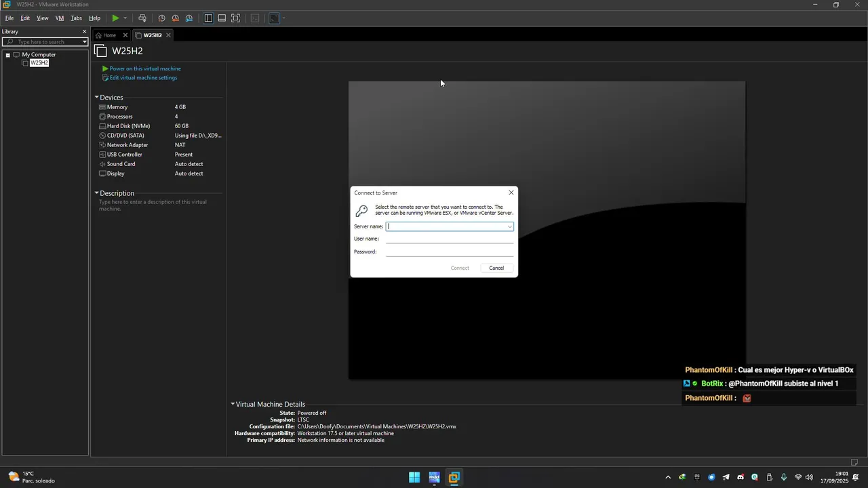Click the User name field in dialog
This screenshot has width=868, height=488.
pyautogui.click(x=450, y=239)
